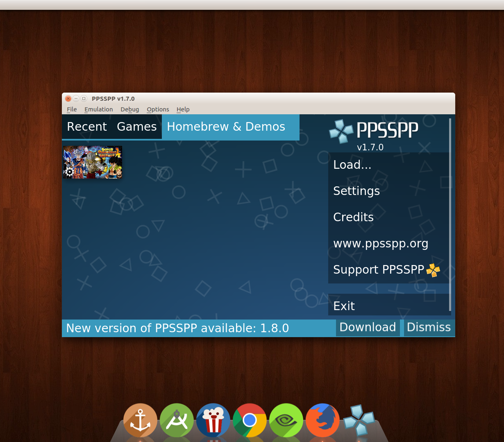Viewport: 504px width, 442px height.
Task: Open the Emulation menu
Action: point(98,109)
